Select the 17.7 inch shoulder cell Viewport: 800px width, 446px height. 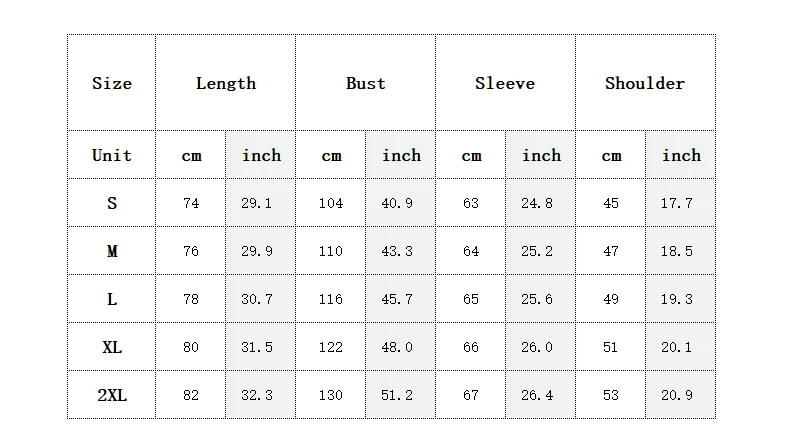tap(681, 203)
